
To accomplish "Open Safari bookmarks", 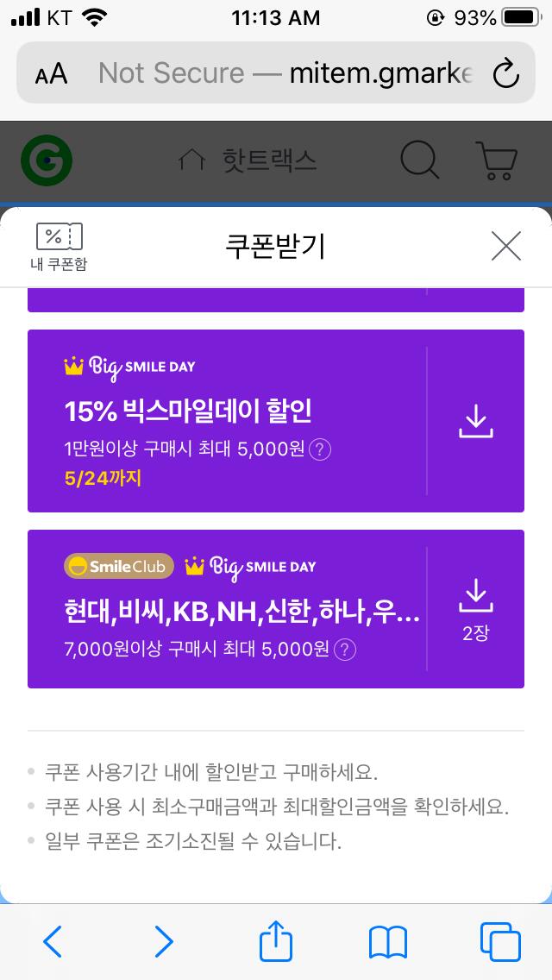I will [x=387, y=943].
